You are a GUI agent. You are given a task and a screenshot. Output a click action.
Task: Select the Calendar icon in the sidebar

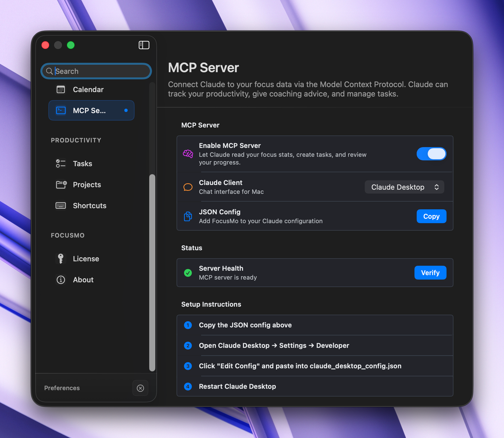(61, 89)
